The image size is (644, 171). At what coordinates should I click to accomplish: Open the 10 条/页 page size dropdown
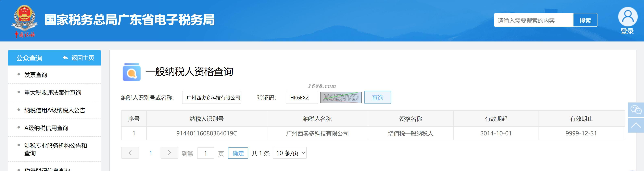tap(290, 153)
